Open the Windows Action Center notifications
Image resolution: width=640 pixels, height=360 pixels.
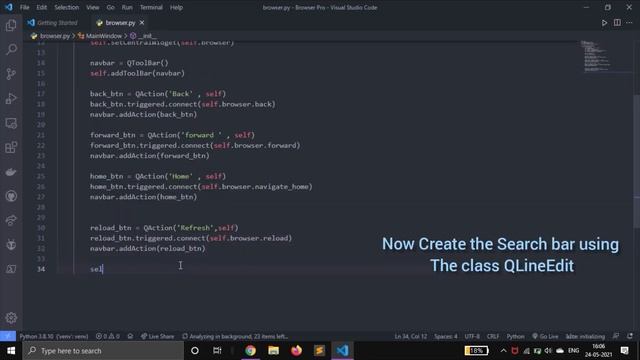(x=624, y=351)
